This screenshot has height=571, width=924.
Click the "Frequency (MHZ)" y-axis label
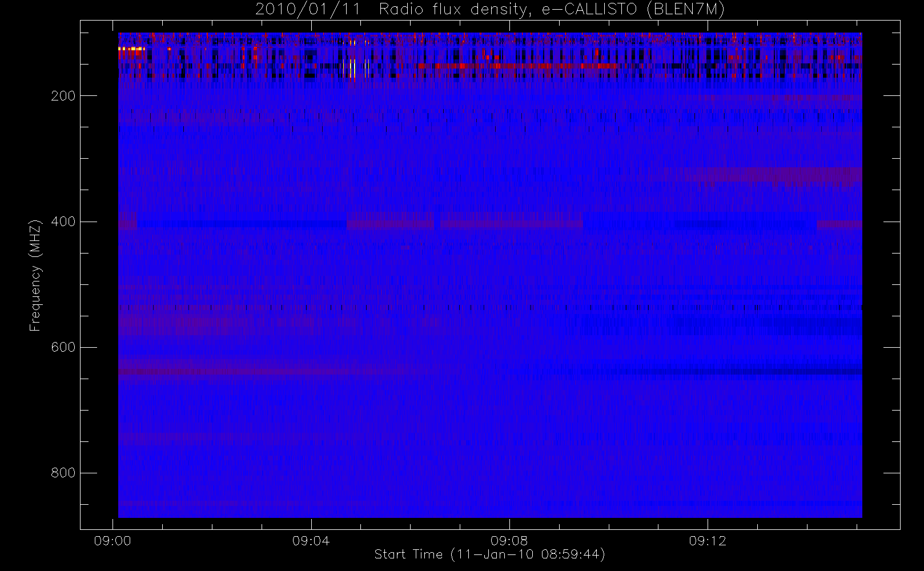coord(35,275)
